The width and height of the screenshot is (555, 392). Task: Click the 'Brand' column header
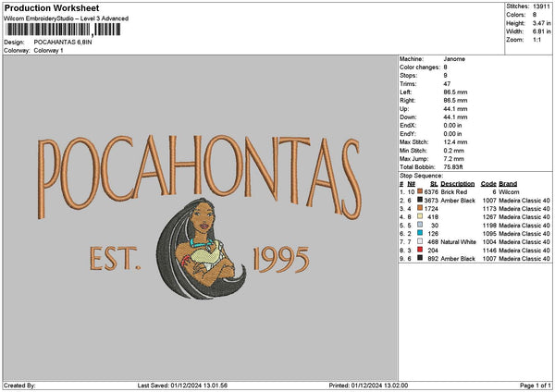pyautogui.click(x=508, y=184)
